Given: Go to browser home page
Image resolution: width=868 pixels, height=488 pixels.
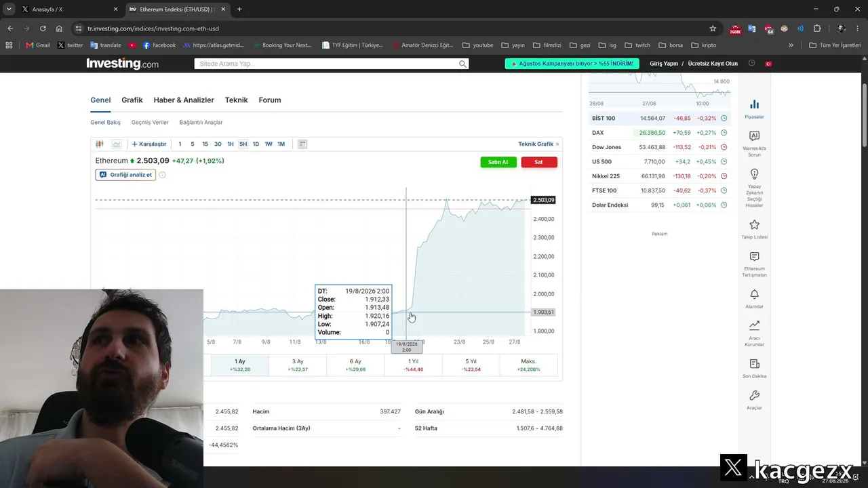Looking at the screenshot, I should (x=59, y=28).
